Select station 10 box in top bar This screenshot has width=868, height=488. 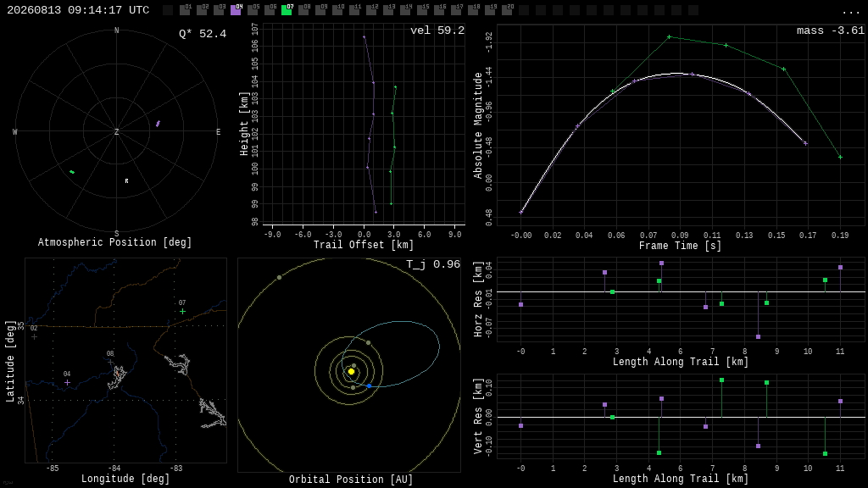pyautogui.click(x=337, y=10)
